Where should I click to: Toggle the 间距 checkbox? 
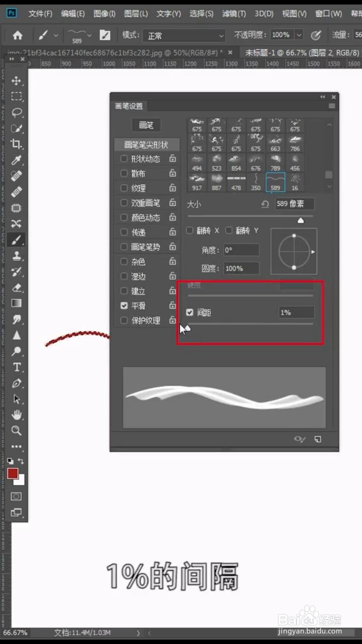coord(190,312)
